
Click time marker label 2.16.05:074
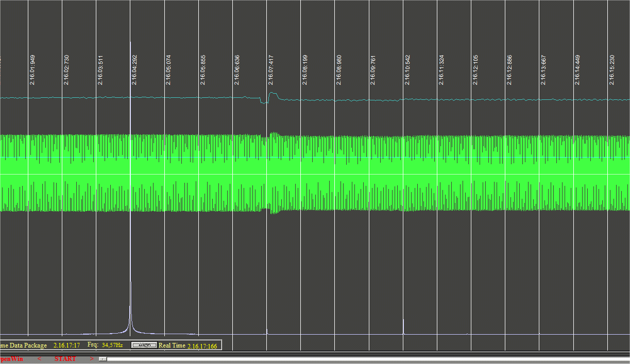168,70
